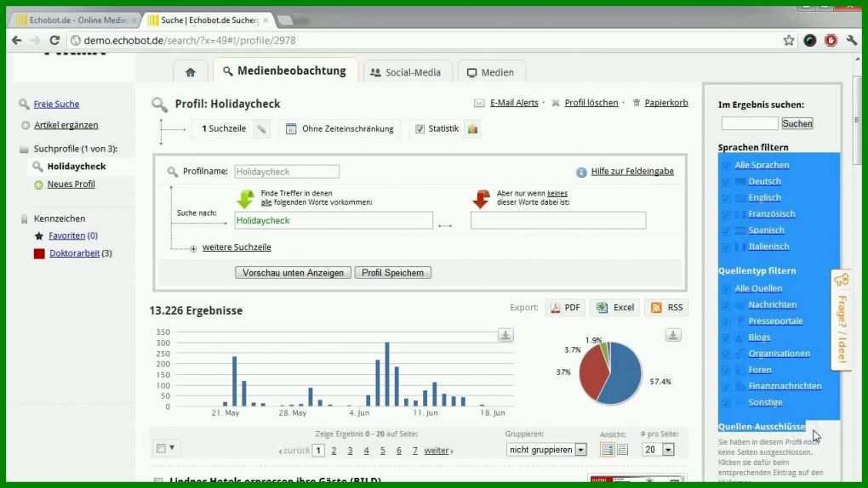Bookmark this page with the star icon
Image resolution: width=868 pixels, height=488 pixels.
tap(788, 41)
